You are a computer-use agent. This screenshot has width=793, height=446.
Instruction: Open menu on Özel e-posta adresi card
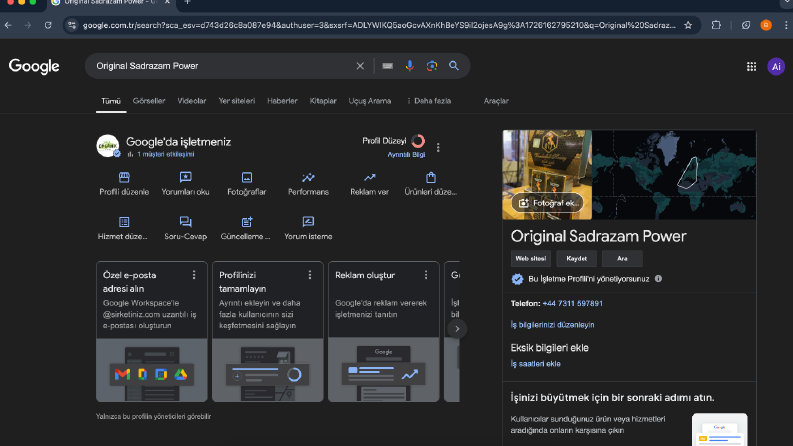click(194, 275)
